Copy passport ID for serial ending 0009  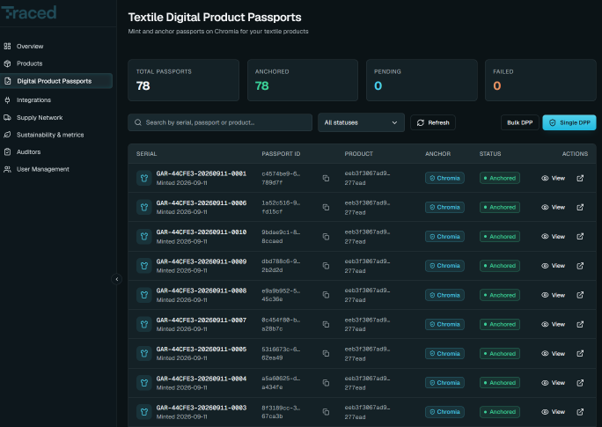[326, 266]
